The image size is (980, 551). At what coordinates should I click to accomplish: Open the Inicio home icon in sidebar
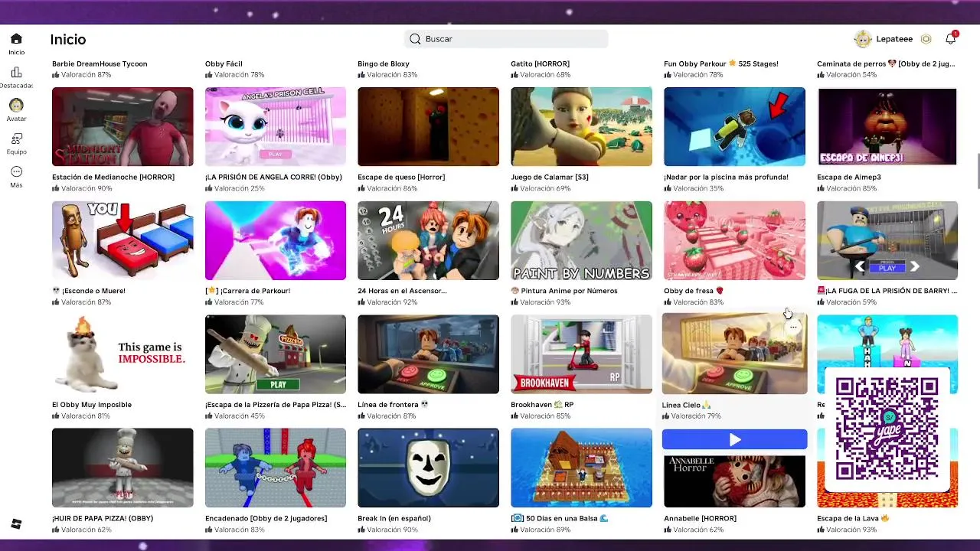[x=16, y=39]
